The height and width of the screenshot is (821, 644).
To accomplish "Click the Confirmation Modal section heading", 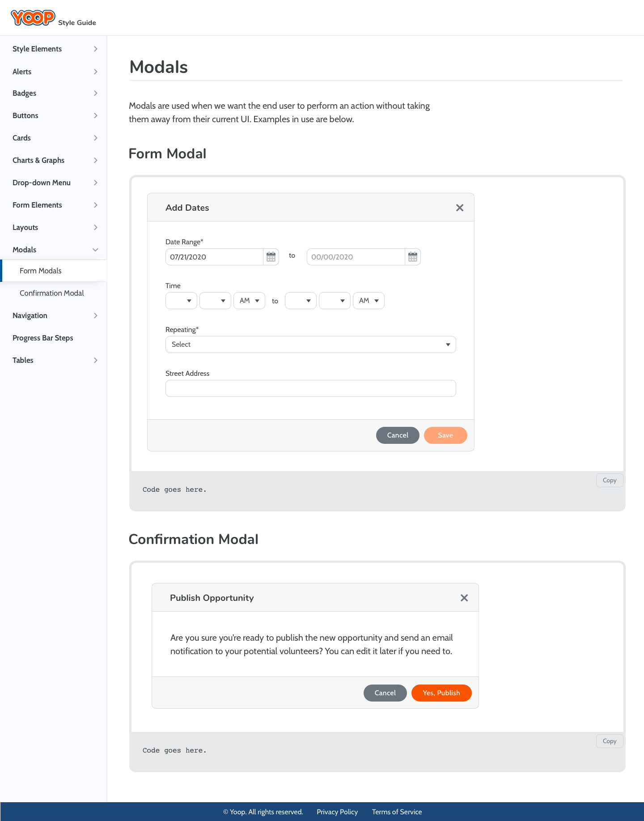I will [194, 539].
